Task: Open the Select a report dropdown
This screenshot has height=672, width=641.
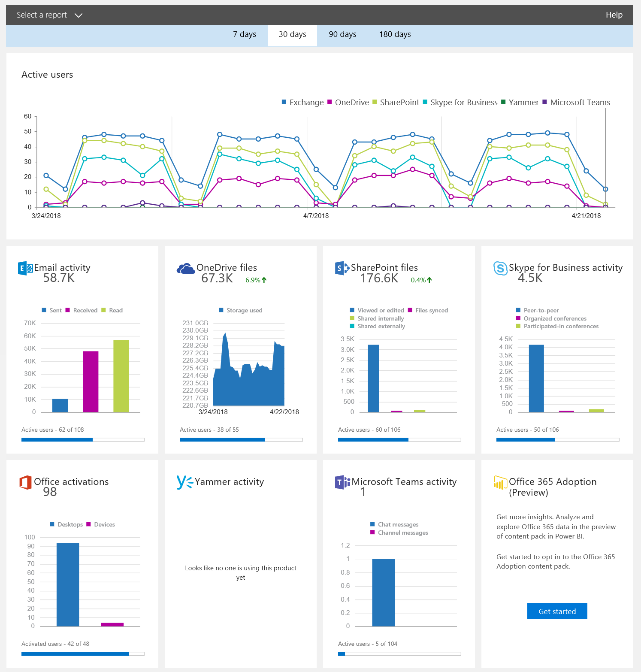Action: point(49,15)
